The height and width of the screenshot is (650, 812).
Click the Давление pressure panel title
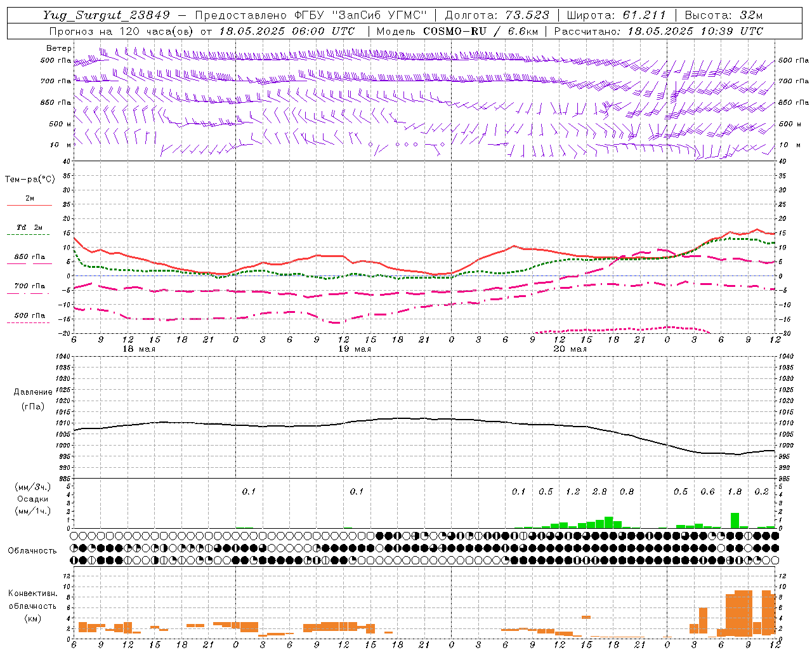coord(33,392)
